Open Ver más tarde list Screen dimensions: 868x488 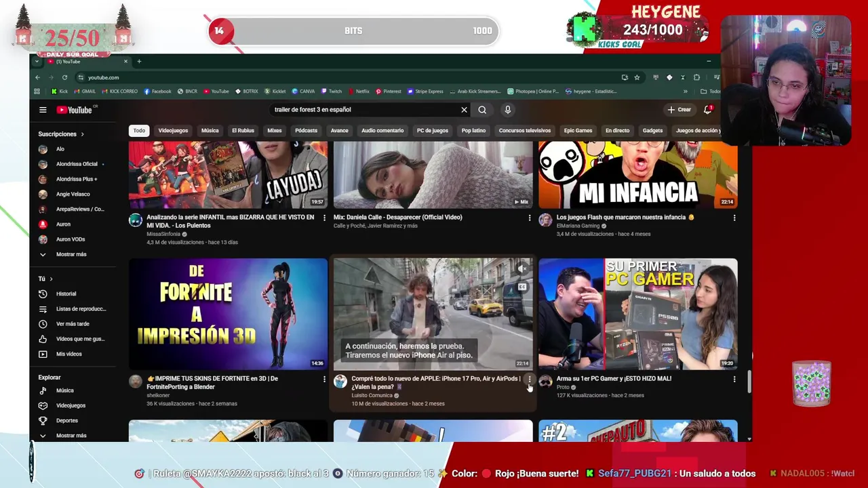coord(71,324)
